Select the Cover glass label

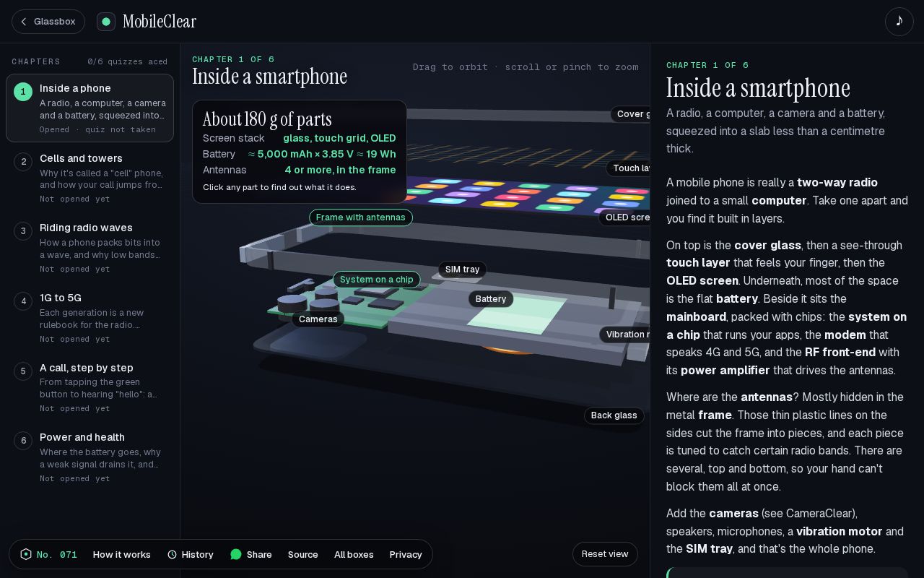630,114
